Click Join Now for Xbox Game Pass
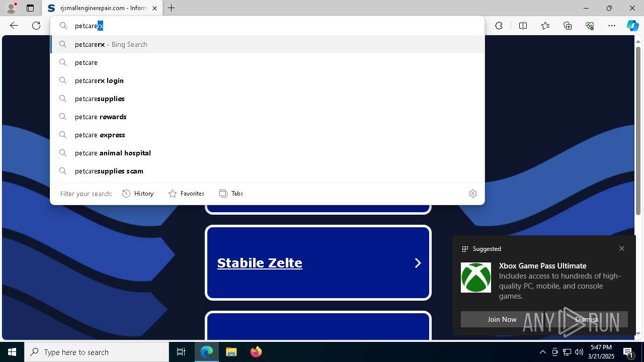Image resolution: width=644 pixels, height=362 pixels. click(x=502, y=319)
